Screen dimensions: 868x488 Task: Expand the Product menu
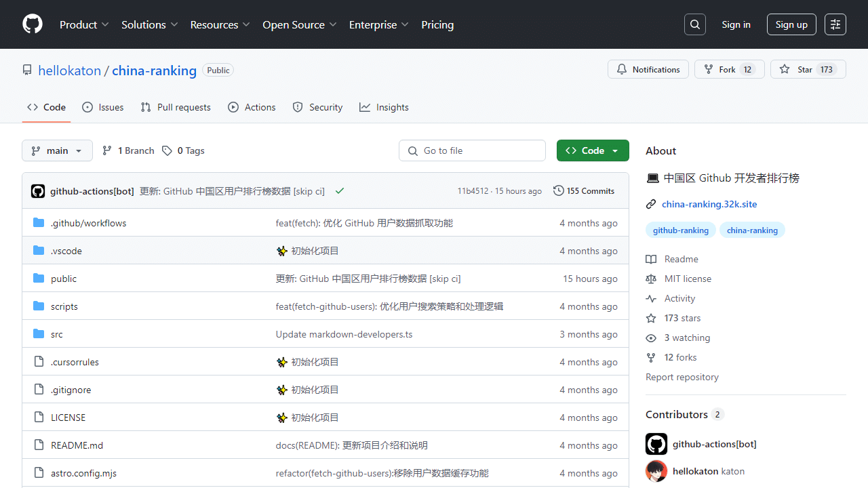pyautogui.click(x=84, y=24)
